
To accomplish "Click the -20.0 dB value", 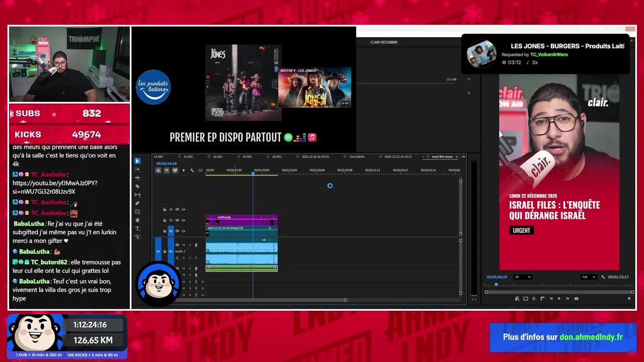I will [x=451, y=79].
